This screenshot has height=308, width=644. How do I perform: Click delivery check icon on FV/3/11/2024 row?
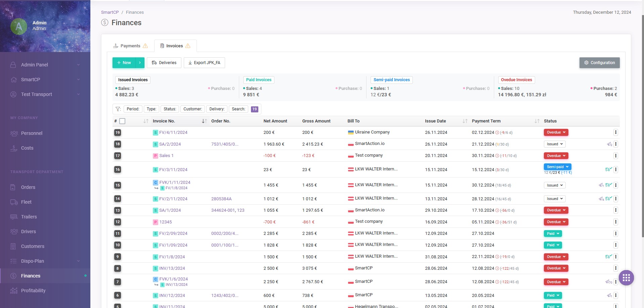[609, 169]
